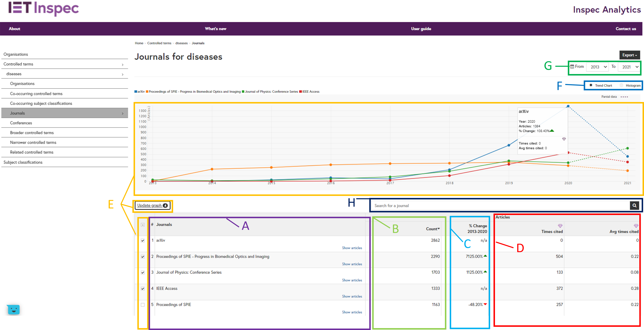Select the Histogram radio button

pyautogui.click(x=621, y=85)
